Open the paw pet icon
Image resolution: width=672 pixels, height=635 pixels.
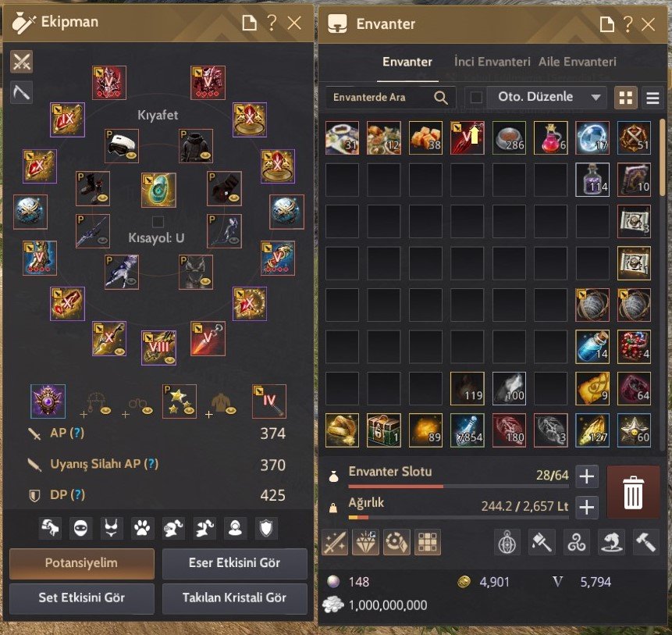pyautogui.click(x=142, y=528)
